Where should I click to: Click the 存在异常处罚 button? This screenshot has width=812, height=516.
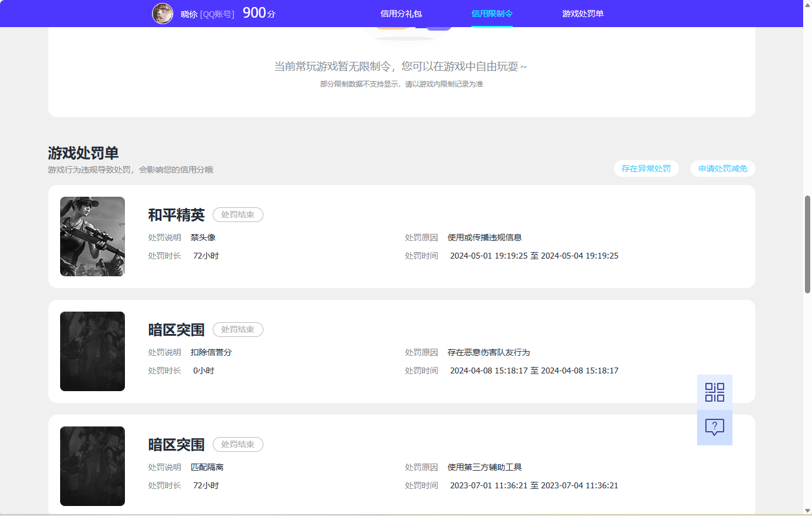(x=646, y=168)
